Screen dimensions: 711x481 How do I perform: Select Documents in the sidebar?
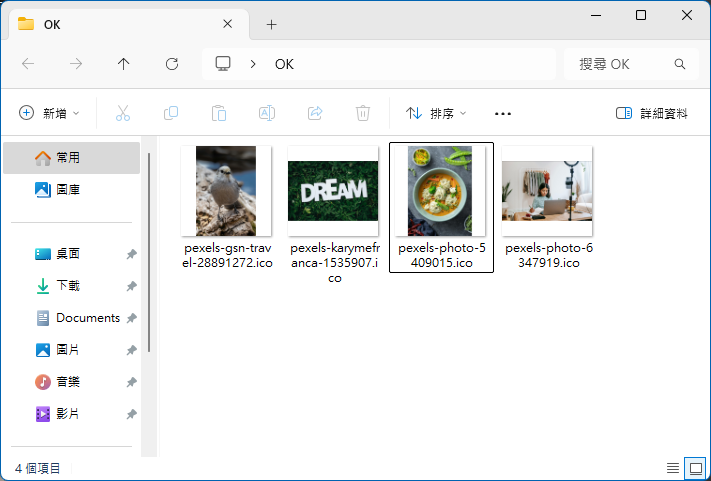point(87,318)
